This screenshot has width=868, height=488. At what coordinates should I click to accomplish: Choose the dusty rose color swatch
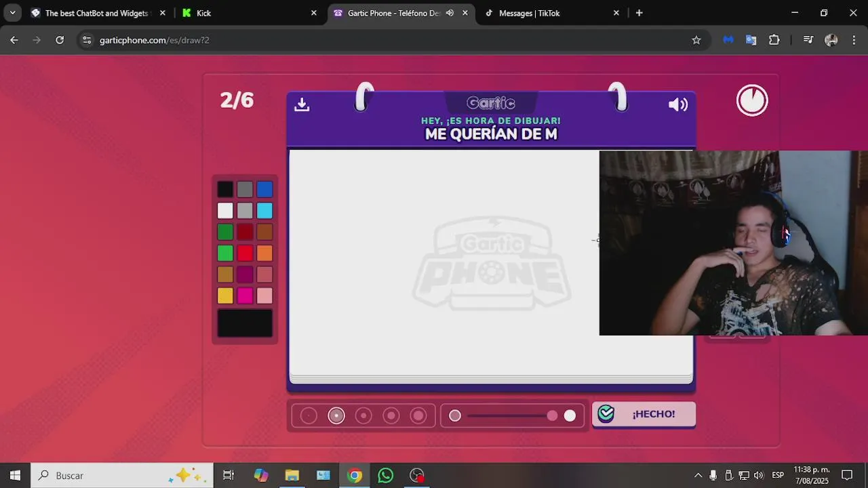point(264,274)
